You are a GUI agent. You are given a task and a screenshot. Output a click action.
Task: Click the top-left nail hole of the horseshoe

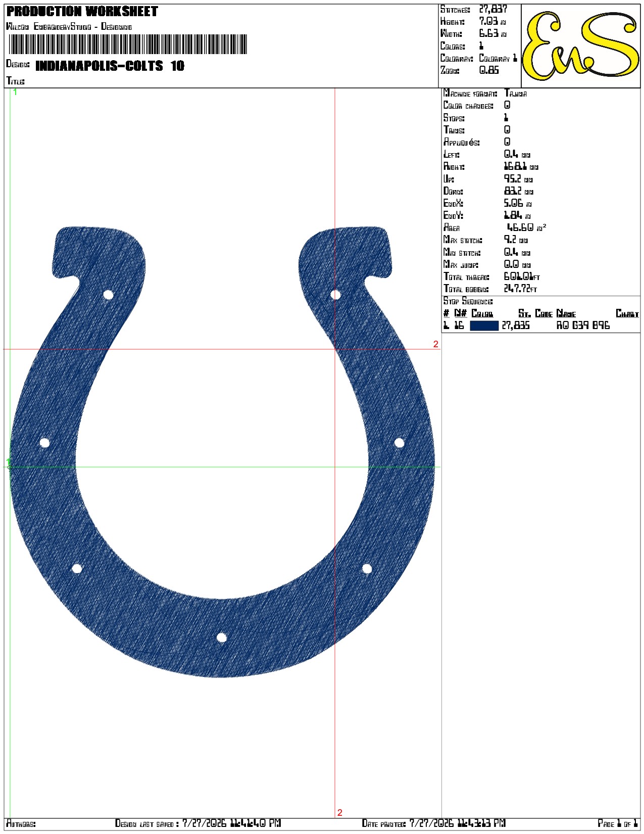pyautogui.click(x=108, y=295)
